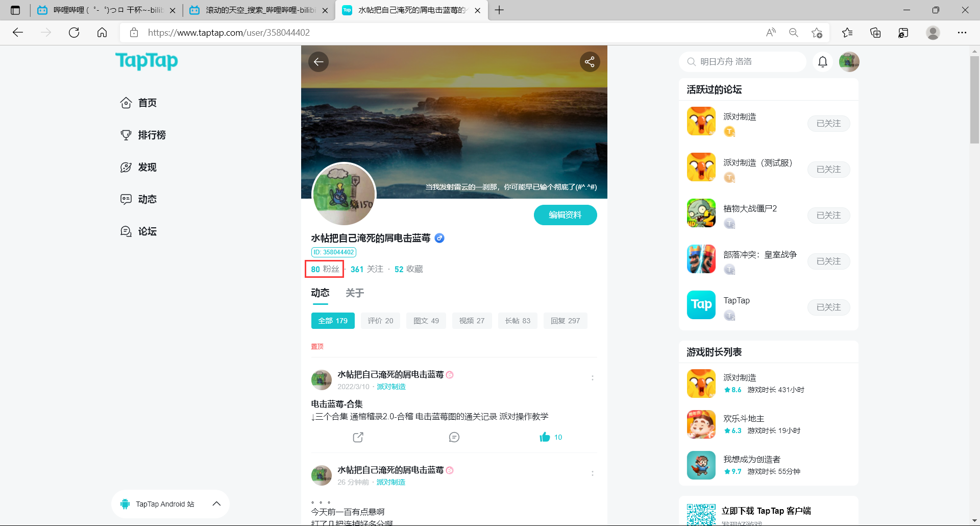
Task: Open the 我想成为创造者 game icon
Action: pos(701,465)
